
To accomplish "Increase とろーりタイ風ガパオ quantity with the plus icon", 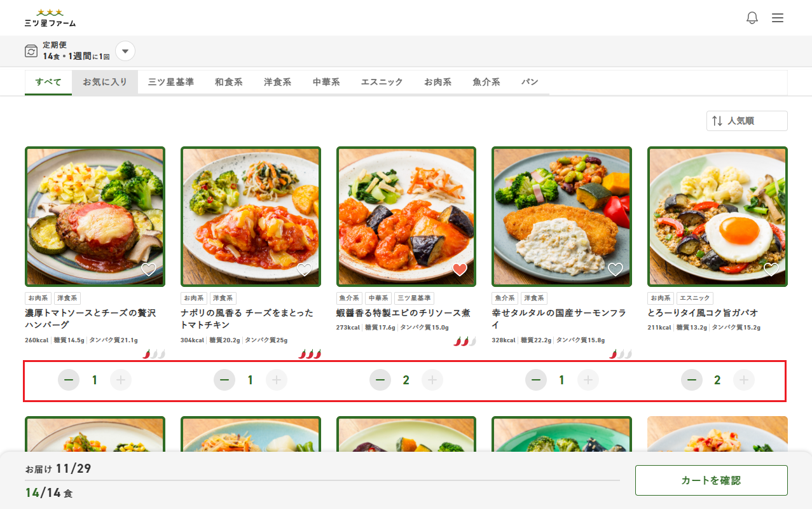I will (744, 379).
